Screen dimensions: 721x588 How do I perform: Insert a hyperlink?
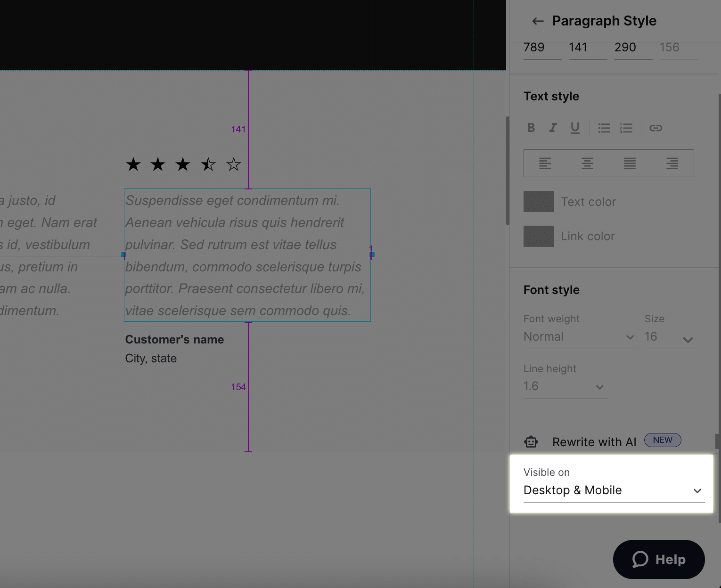pos(656,128)
